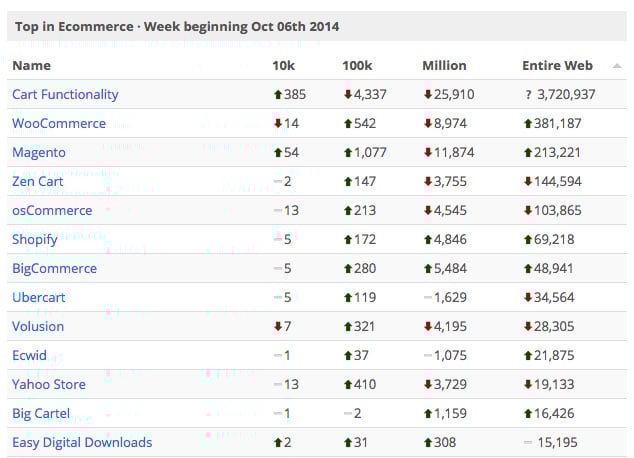Open the Shopify link
This screenshot has height=458, width=634.
point(34,240)
